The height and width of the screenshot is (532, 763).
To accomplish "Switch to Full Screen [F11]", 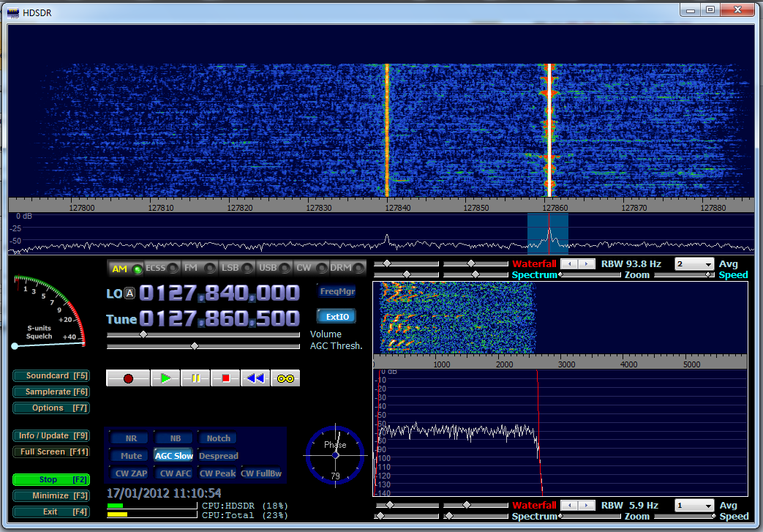I will (x=52, y=452).
